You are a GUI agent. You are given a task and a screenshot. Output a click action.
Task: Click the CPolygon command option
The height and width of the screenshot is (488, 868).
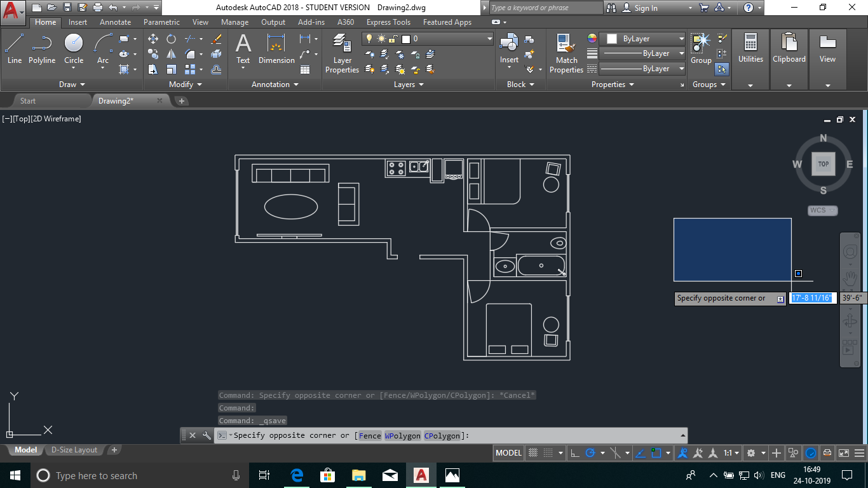[442, 436]
